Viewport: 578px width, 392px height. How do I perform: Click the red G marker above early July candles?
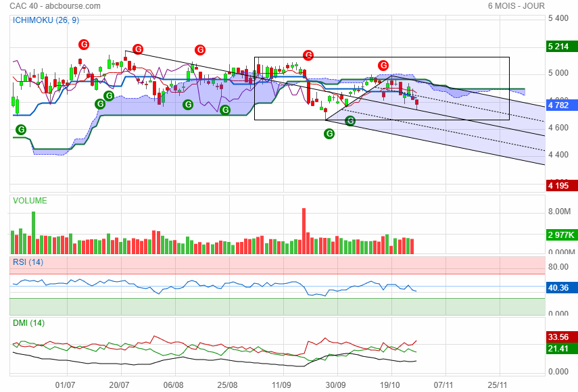(84, 45)
